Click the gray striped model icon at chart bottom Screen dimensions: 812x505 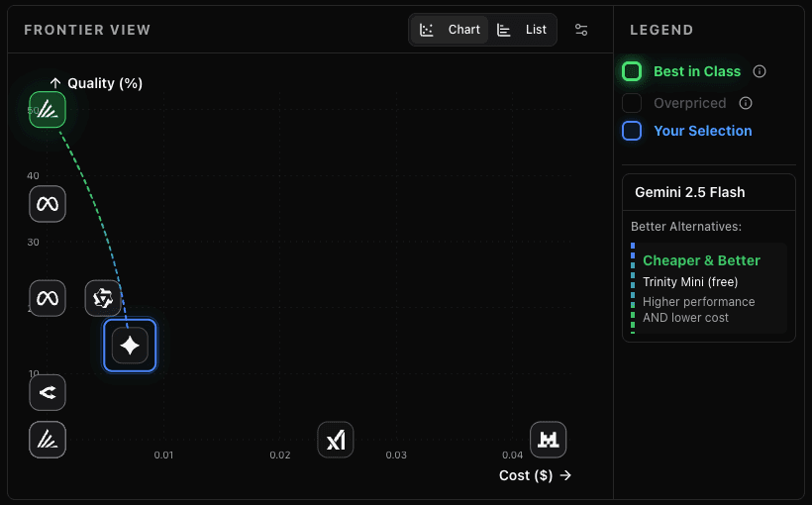point(48,440)
